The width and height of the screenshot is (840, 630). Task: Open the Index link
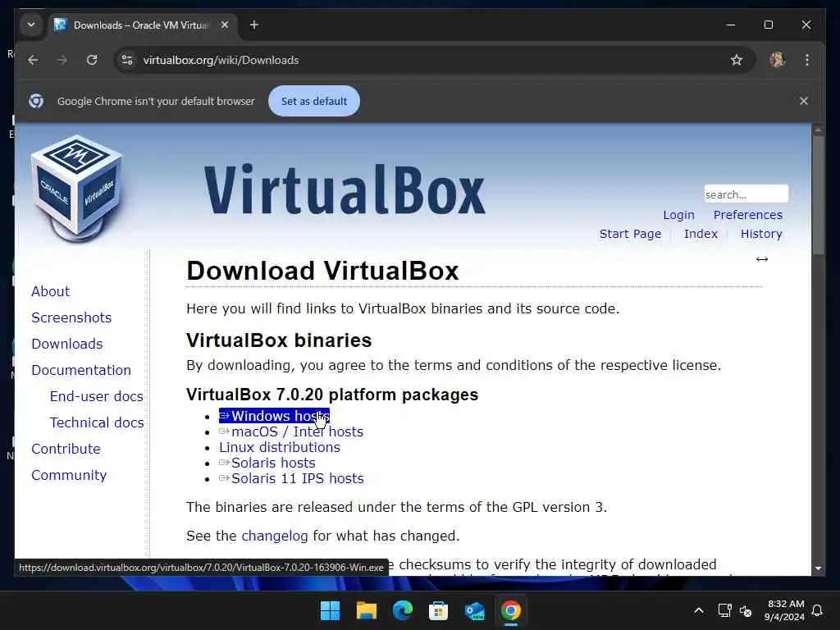(701, 234)
